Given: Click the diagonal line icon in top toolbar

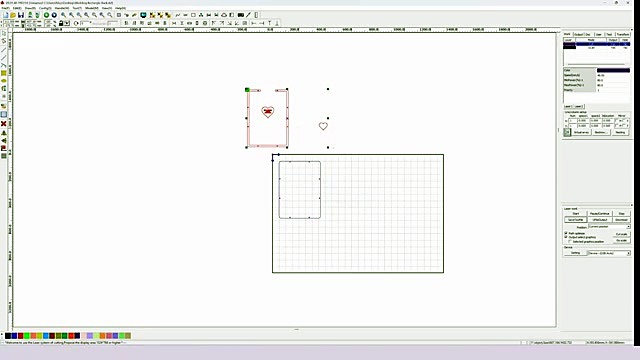Looking at the screenshot, I should [x=248, y=15].
